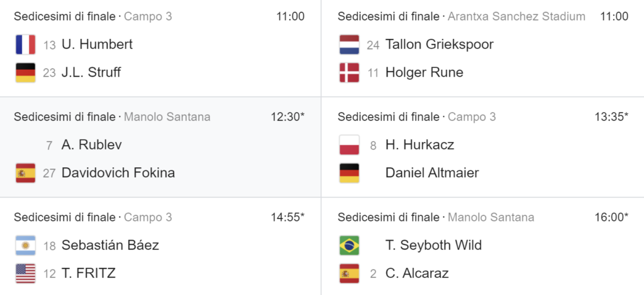644x295 pixels.
Task: Click the Spanish flag beside Davidovich Fokina
Action: 25,173
